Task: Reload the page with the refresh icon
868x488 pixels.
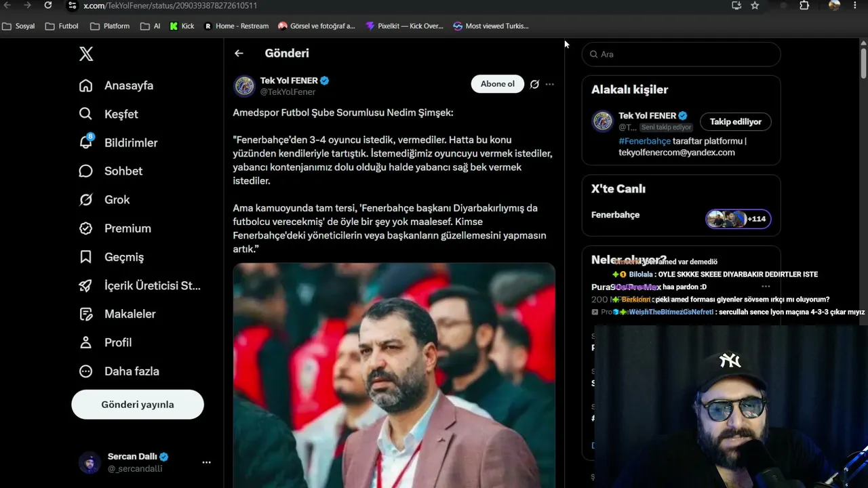Action: (48, 5)
